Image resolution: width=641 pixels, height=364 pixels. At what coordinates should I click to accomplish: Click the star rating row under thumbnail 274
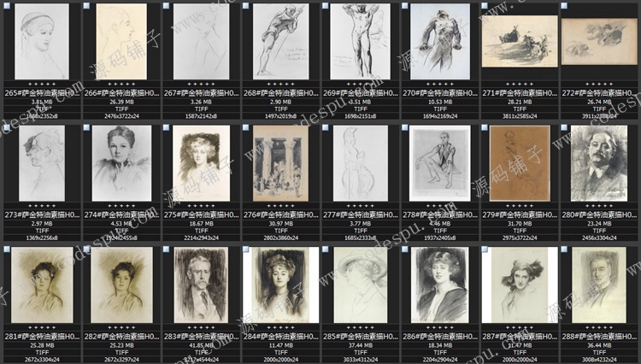point(121,206)
